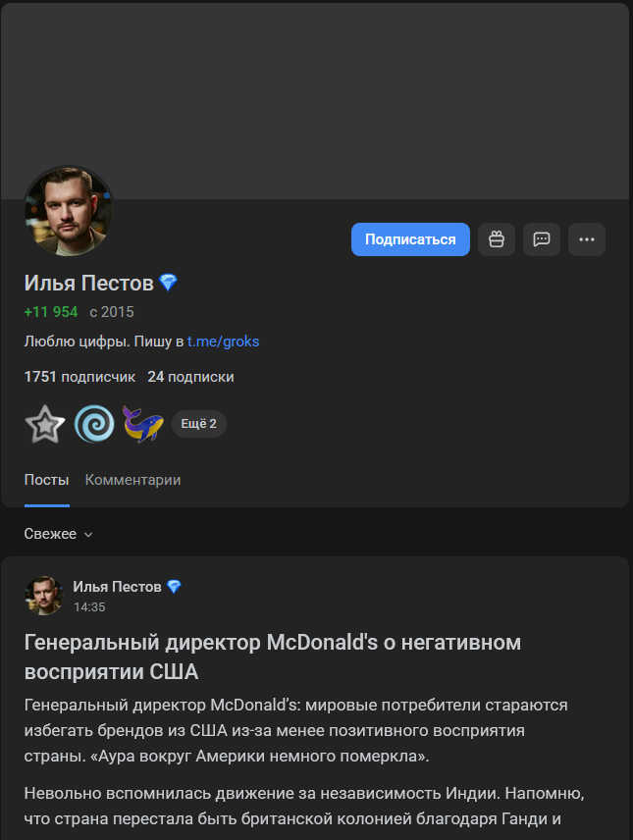Open the three-dot more actions menu

pyautogui.click(x=586, y=238)
